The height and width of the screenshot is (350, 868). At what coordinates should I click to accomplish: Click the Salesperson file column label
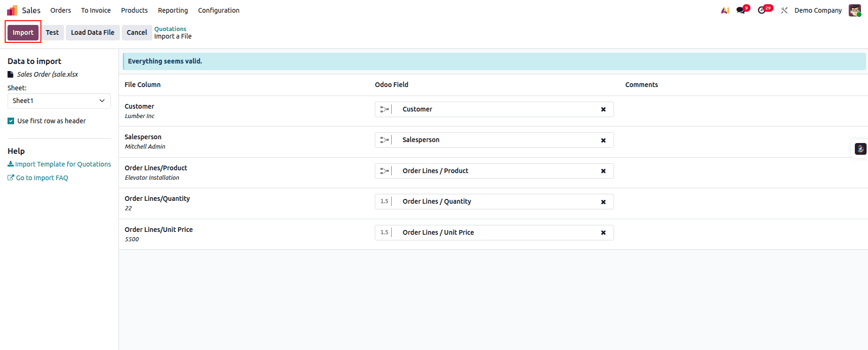[x=143, y=137]
